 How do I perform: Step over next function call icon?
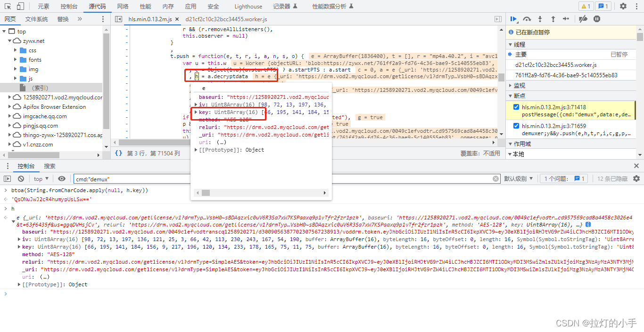527,19
